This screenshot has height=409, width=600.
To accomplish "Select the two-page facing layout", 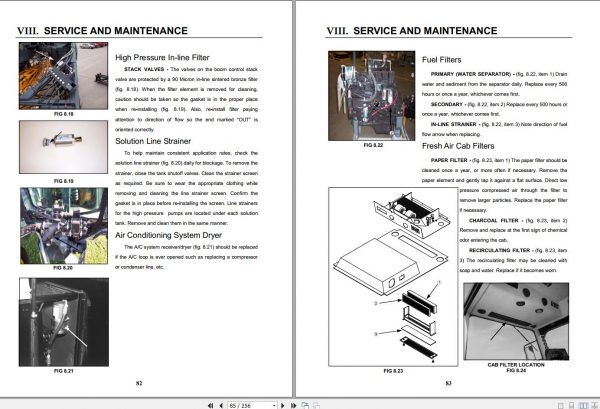I will pos(584,406).
